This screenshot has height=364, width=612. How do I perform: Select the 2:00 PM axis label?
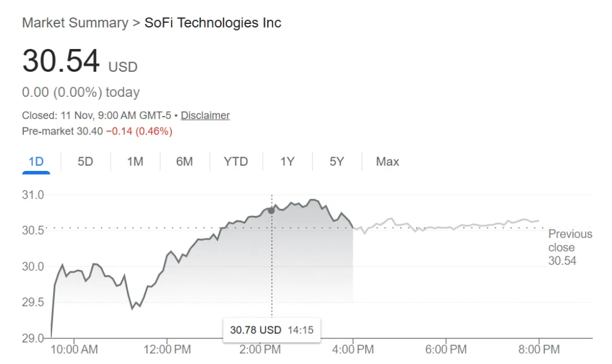click(259, 349)
